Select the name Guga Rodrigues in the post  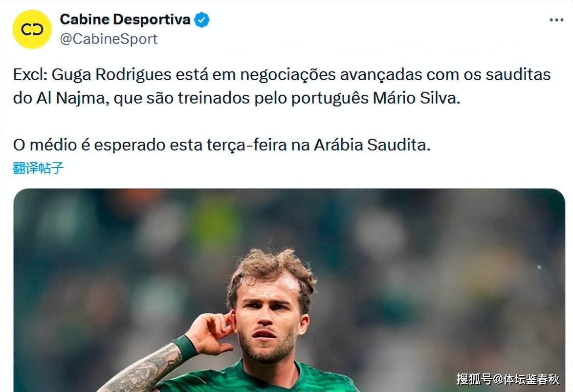tap(111, 75)
